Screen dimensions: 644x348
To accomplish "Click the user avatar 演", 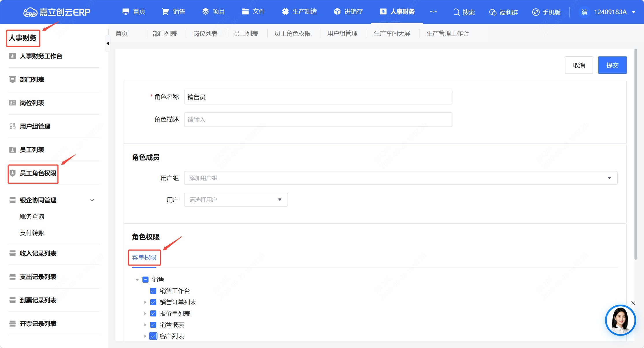I will point(584,12).
